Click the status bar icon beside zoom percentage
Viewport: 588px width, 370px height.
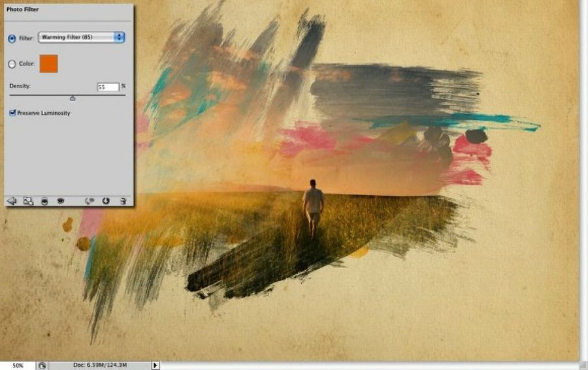click(41, 365)
